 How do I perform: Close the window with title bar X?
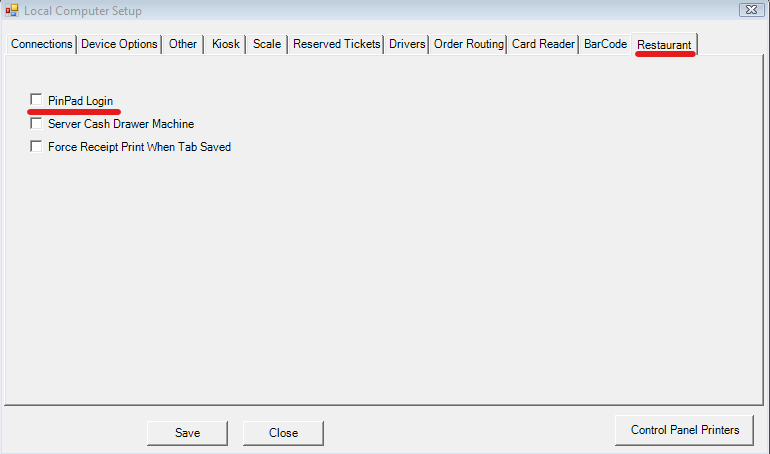[749, 10]
